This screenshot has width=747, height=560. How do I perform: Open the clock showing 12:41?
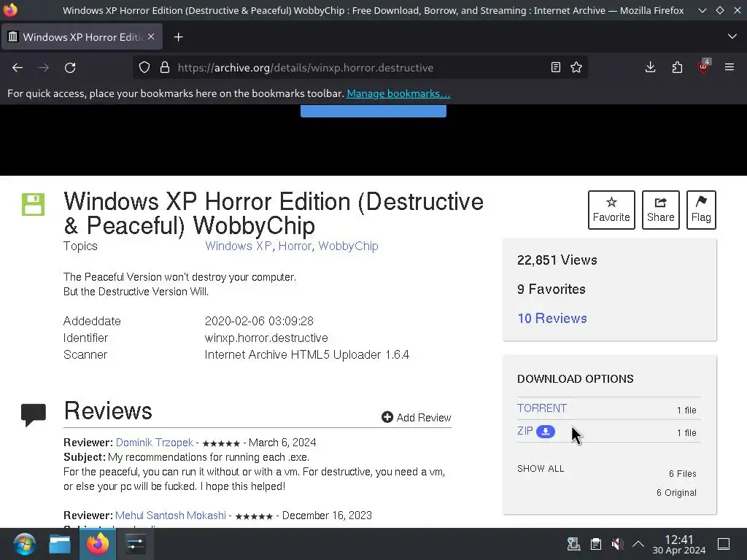click(x=679, y=544)
